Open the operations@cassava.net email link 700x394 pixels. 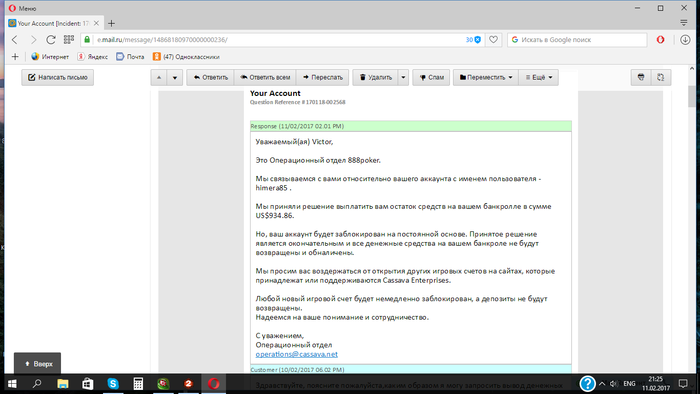pyautogui.click(x=296, y=354)
